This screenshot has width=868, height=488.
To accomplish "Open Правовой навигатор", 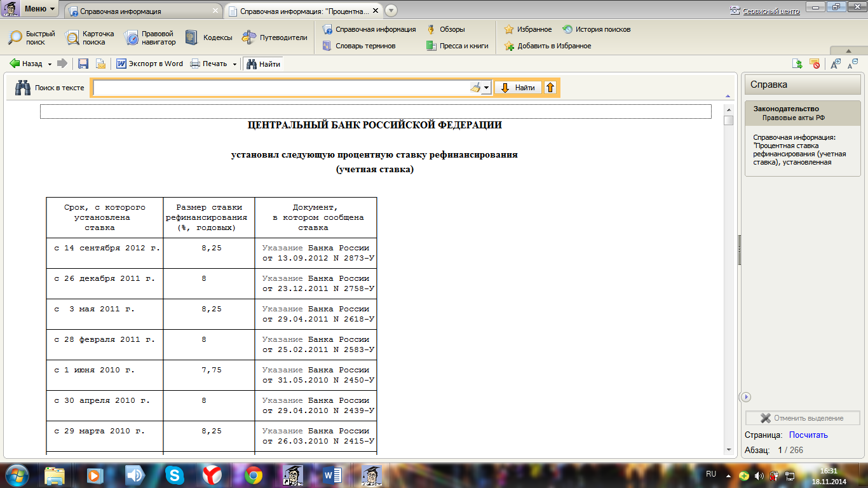I will [x=149, y=37].
